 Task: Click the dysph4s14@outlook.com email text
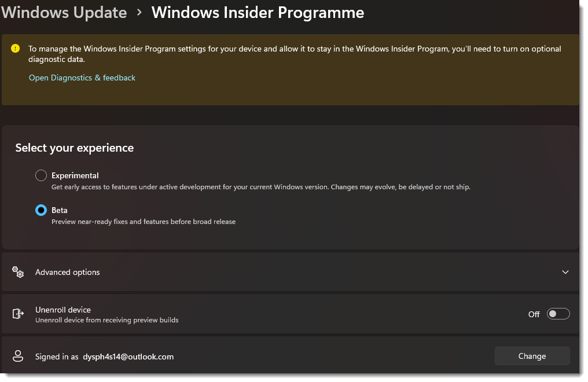pos(128,357)
